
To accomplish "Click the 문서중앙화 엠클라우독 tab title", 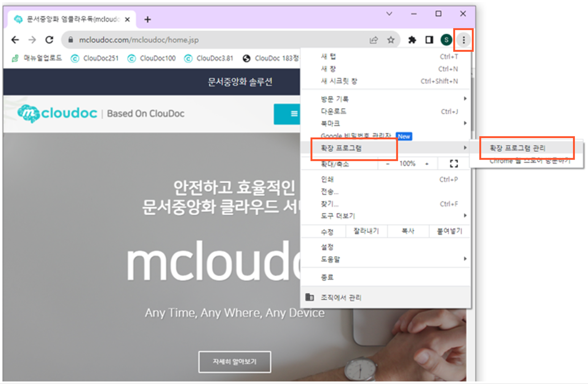I will click(73, 19).
